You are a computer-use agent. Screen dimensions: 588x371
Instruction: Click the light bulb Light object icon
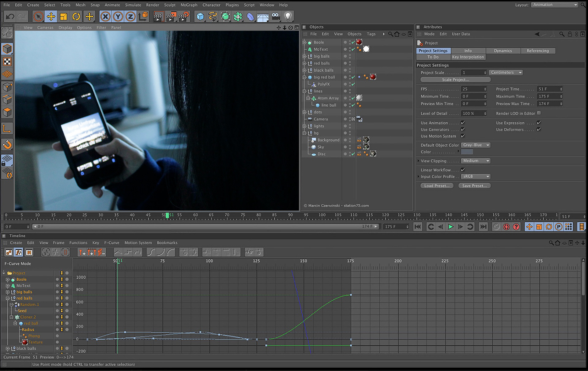coord(288,17)
